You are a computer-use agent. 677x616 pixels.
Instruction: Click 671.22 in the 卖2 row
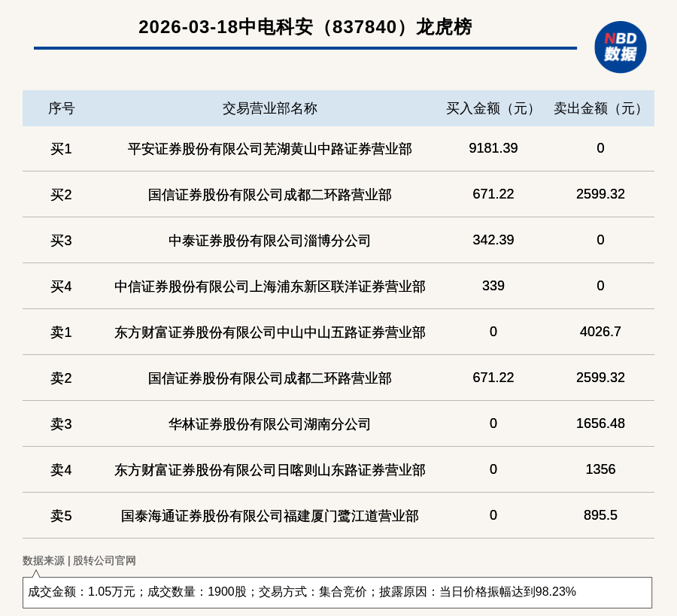click(493, 378)
